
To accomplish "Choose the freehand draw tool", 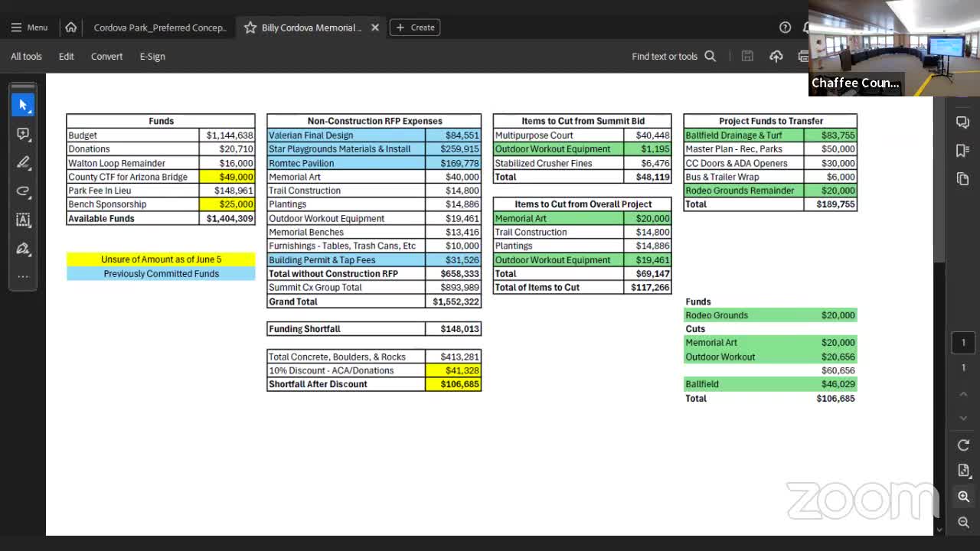I will point(23,191).
